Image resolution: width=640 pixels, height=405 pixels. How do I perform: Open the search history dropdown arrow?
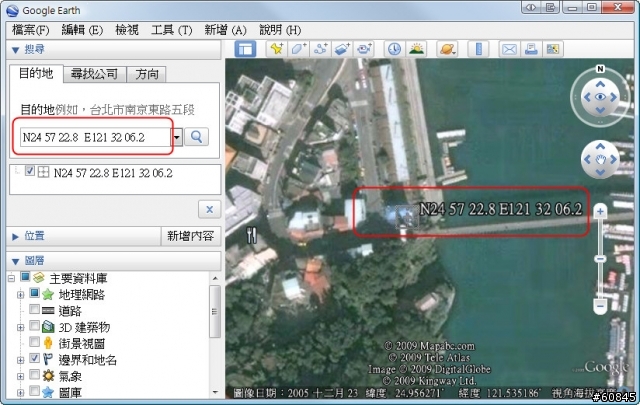[177, 137]
